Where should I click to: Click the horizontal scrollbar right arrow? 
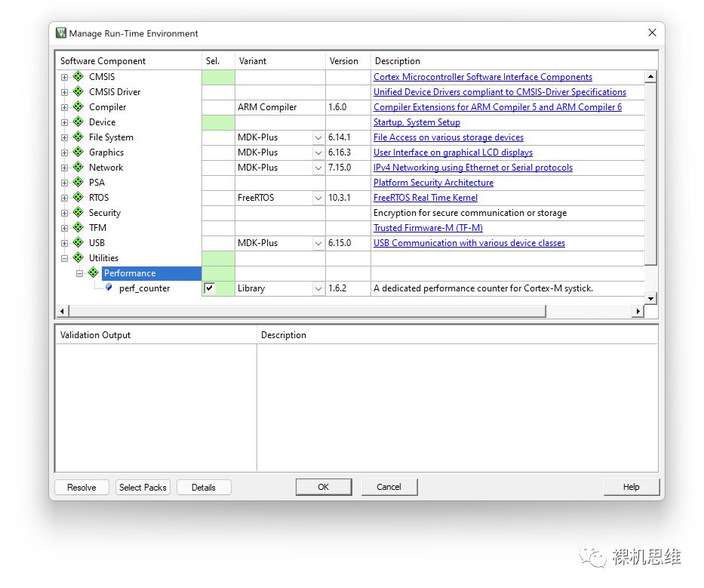[638, 311]
